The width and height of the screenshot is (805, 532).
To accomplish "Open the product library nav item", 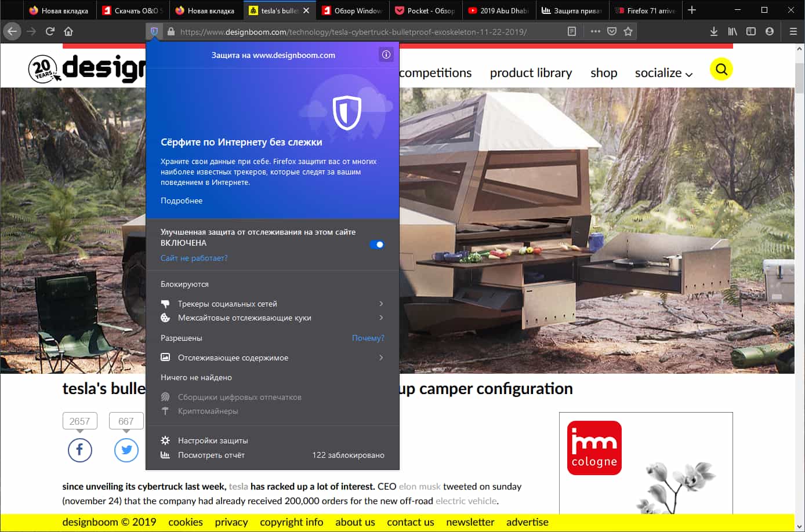I will coord(531,73).
